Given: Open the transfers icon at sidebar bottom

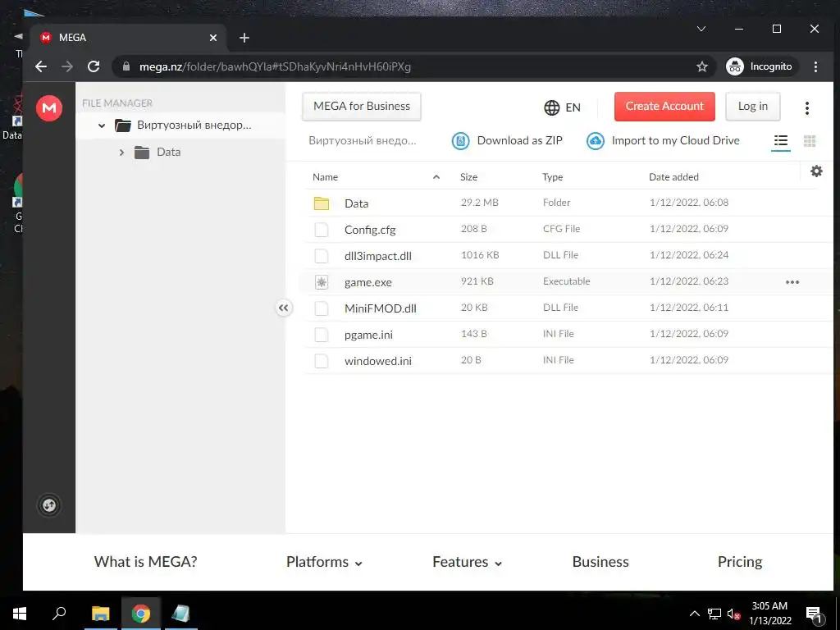Looking at the screenshot, I should click(x=48, y=505).
